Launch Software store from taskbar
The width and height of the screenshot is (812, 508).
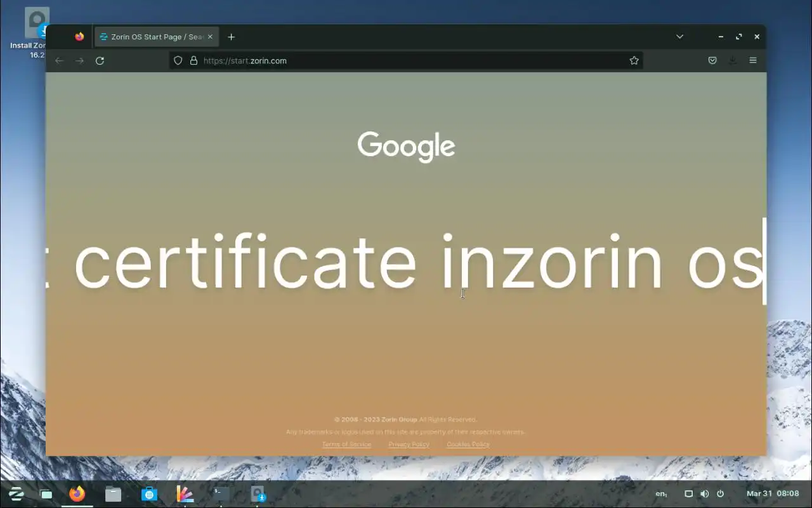pos(149,493)
